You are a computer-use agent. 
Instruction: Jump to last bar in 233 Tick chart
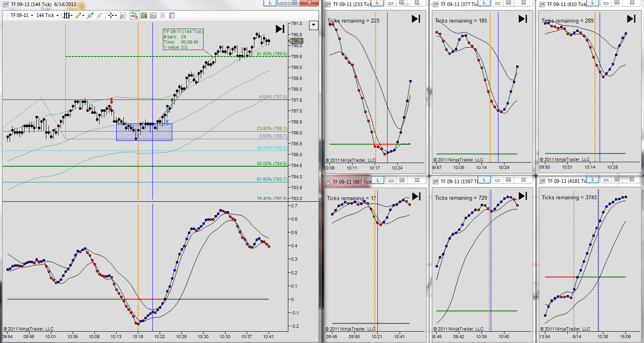(416, 19)
